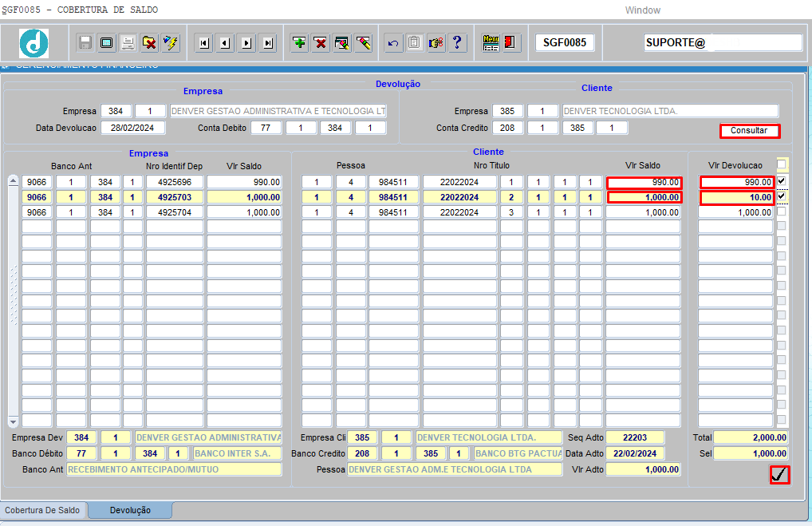Go to the first record

pyautogui.click(x=204, y=43)
